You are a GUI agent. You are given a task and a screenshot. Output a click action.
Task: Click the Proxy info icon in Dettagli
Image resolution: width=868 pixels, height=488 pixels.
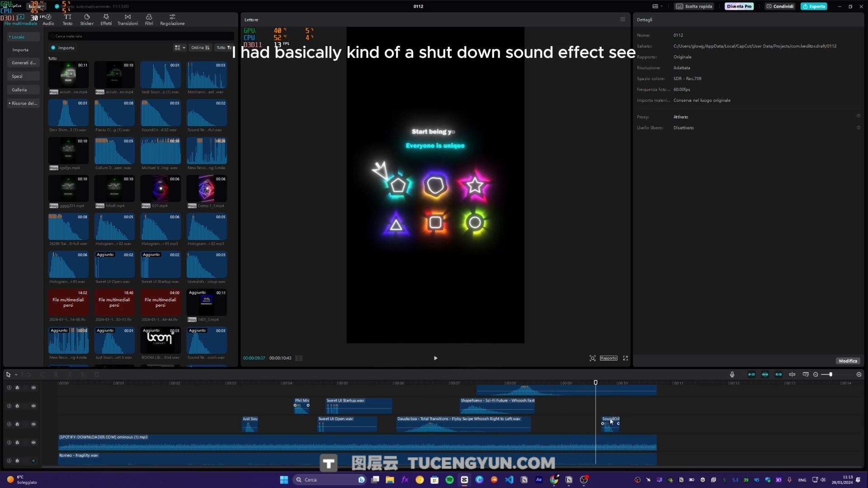click(859, 116)
